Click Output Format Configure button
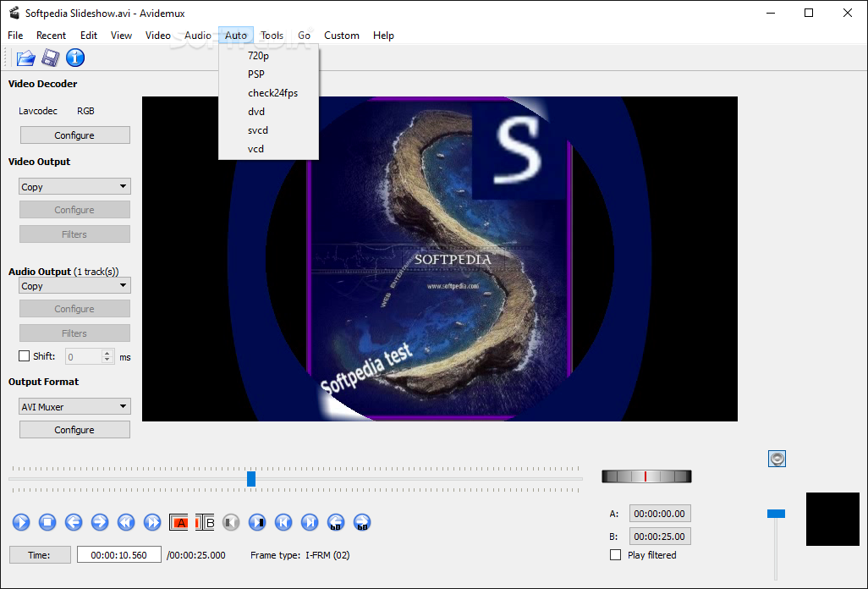Image resolution: width=868 pixels, height=589 pixels. 74,430
